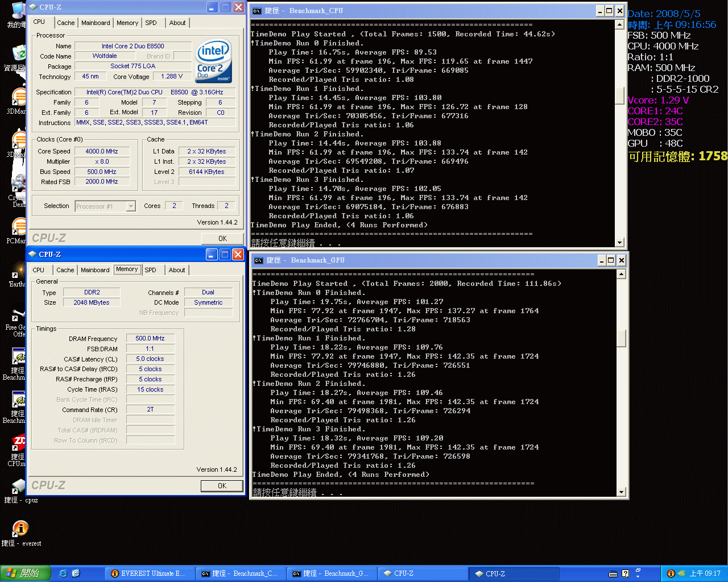Image resolution: width=728 pixels, height=582 pixels.
Task: Open Cache tab in lower CPU-Z window
Action: tap(65, 270)
